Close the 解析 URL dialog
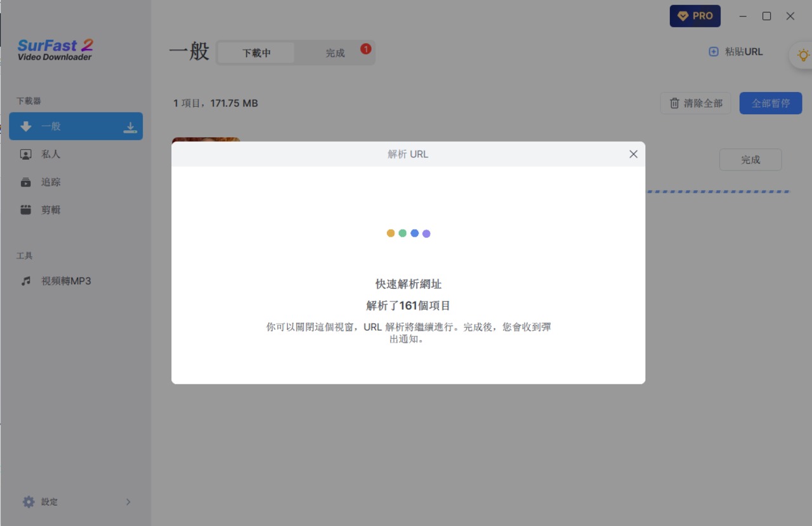The image size is (812, 526). click(633, 154)
